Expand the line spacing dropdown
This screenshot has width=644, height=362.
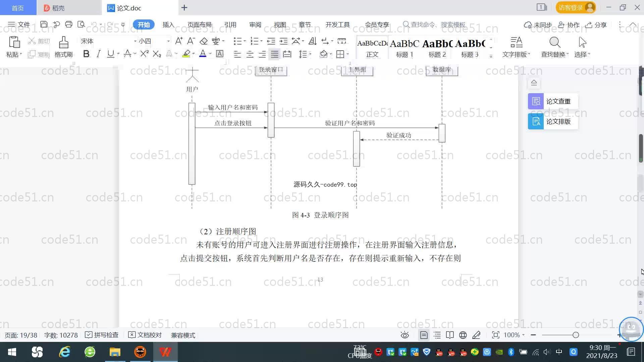310,54
